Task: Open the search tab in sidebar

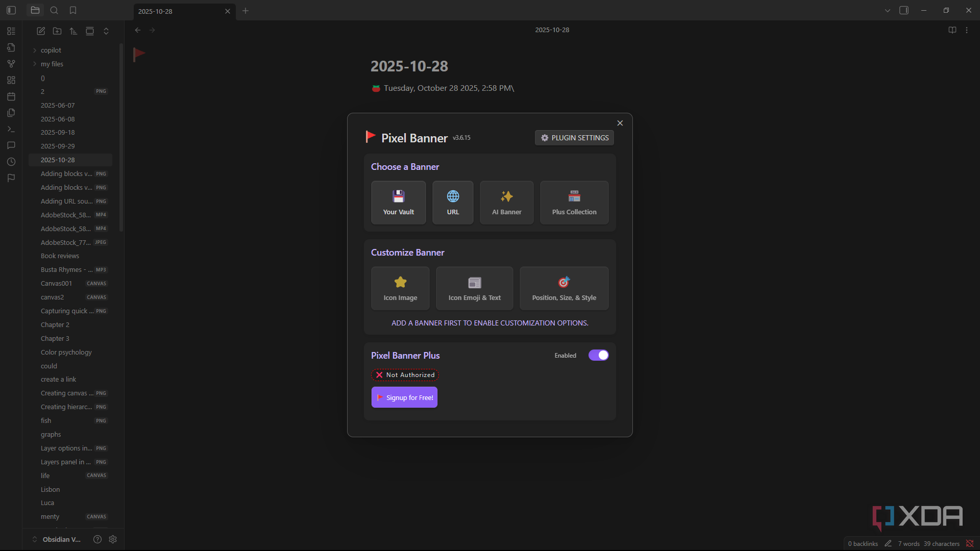Action: tap(54, 10)
